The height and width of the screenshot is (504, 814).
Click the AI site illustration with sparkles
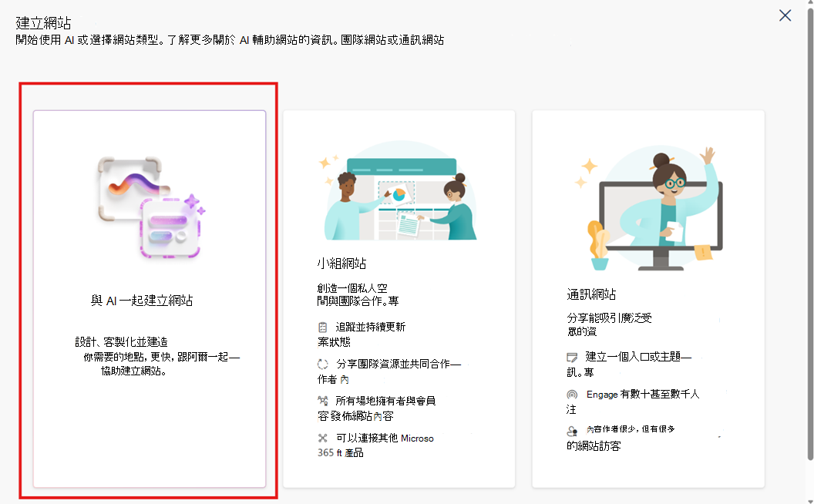(x=150, y=207)
